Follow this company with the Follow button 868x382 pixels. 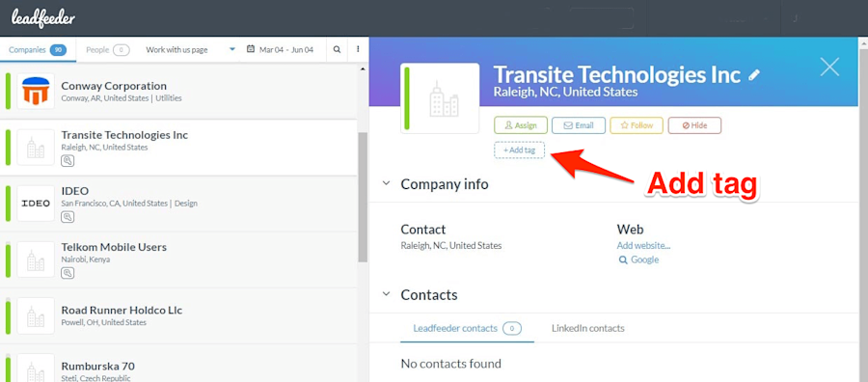[x=637, y=125]
